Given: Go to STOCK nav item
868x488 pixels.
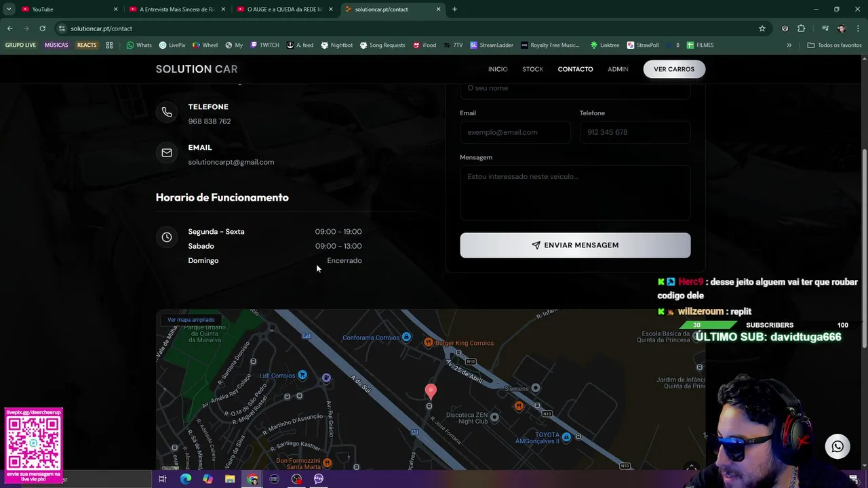Looking at the screenshot, I should 532,69.
